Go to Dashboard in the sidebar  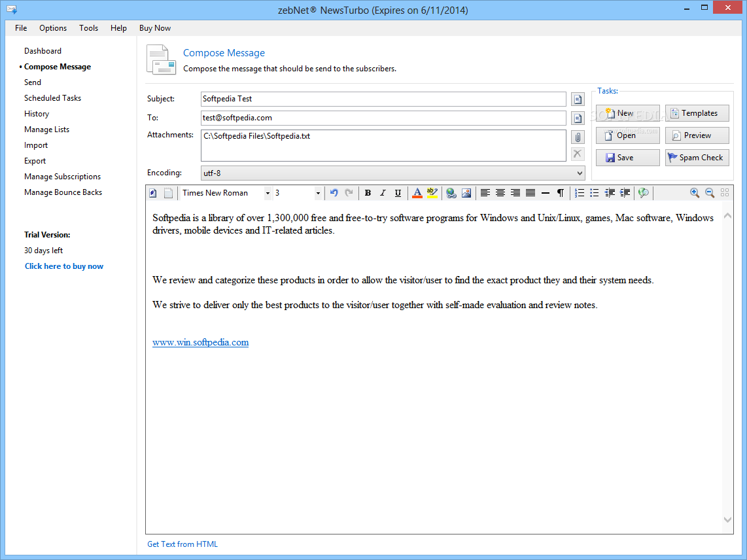click(x=43, y=51)
